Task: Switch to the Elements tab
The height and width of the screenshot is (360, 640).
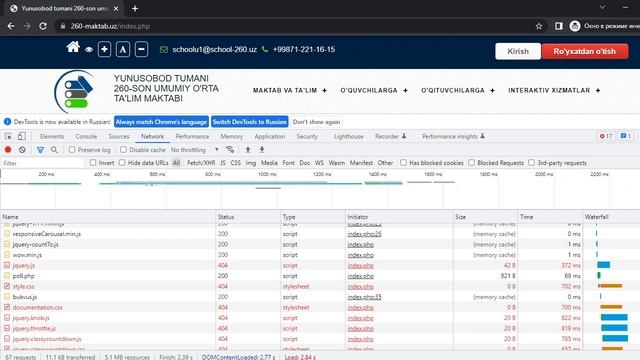Action: [52, 136]
